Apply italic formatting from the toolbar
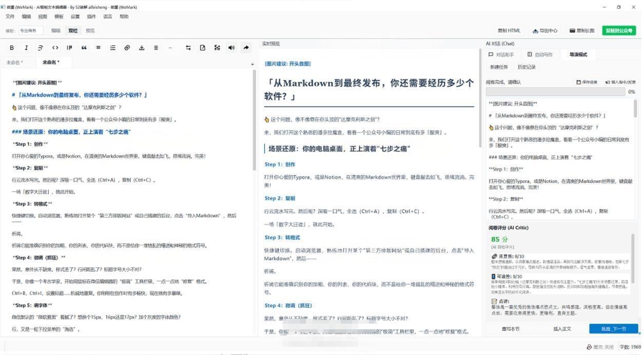 [26, 47]
